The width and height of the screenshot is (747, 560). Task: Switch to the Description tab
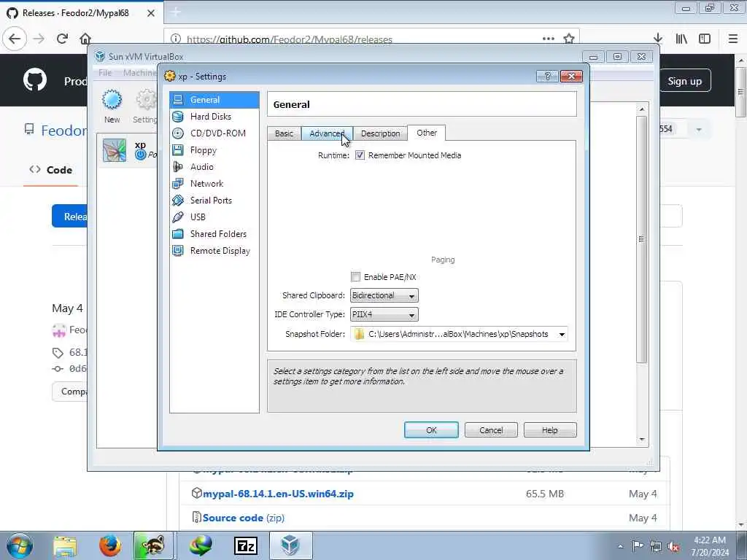(380, 133)
